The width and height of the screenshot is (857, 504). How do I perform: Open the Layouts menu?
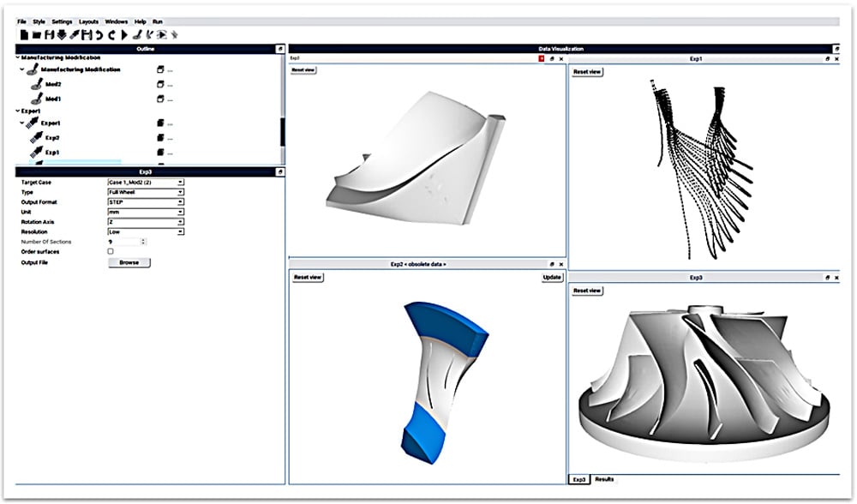click(88, 22)
